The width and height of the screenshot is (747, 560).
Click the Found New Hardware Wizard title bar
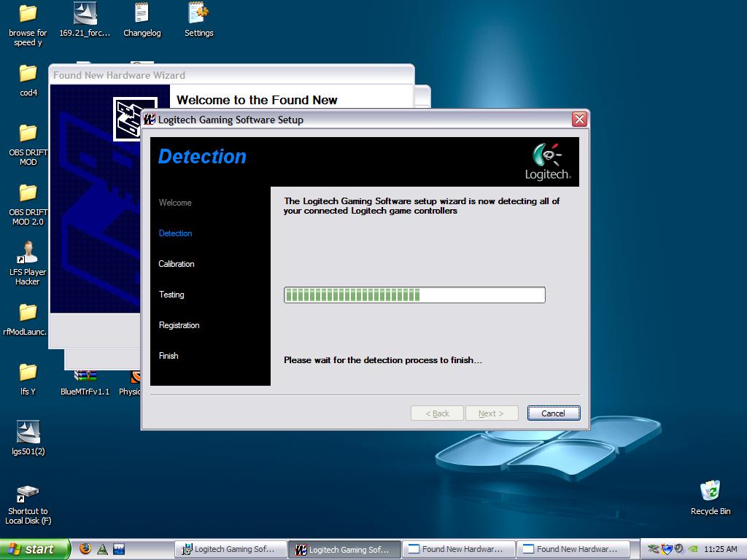231,75
